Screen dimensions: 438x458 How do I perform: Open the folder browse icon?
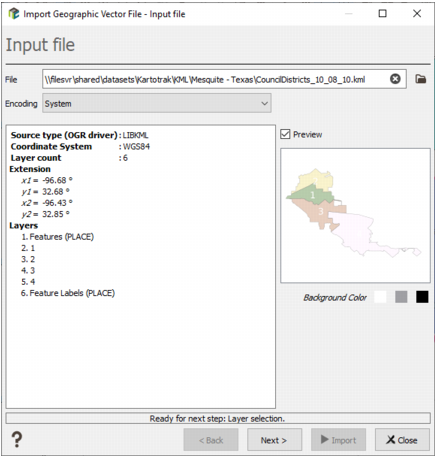(421, 79)
